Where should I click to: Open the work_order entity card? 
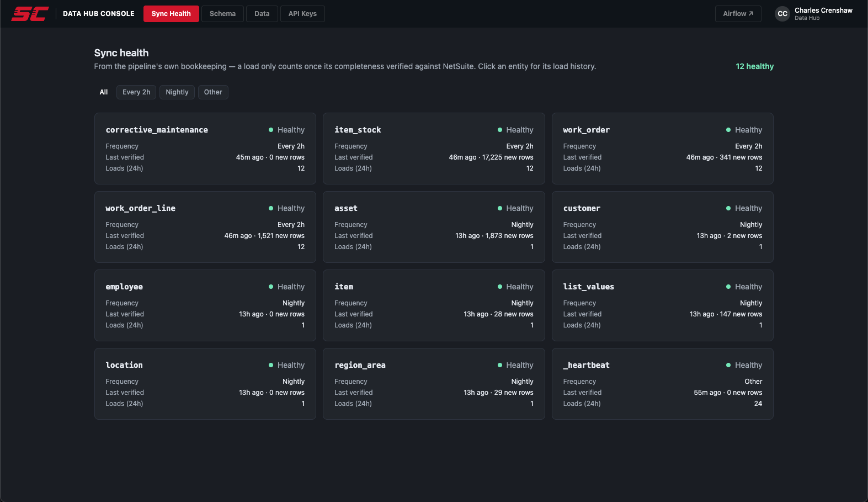(663, 149)
